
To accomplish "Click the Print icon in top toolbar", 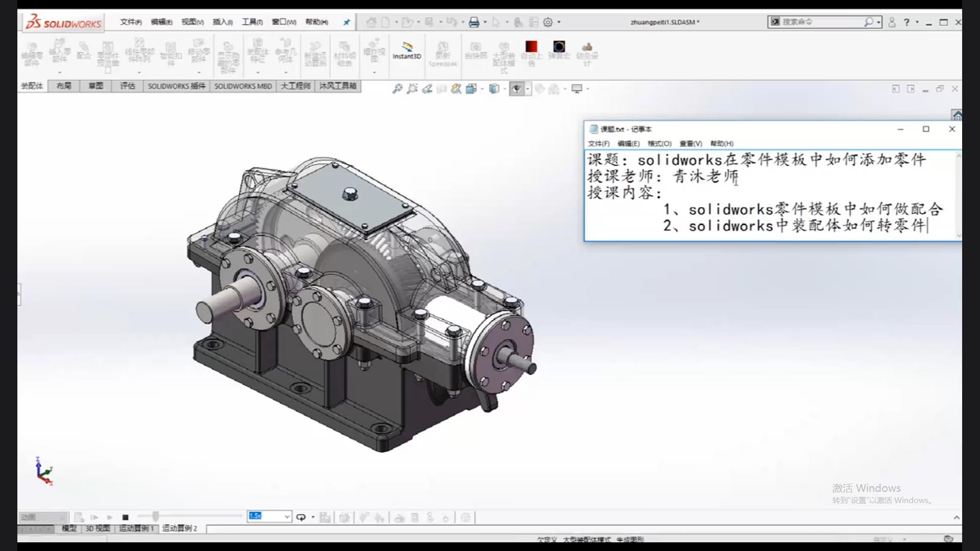I will pos(474,22).
